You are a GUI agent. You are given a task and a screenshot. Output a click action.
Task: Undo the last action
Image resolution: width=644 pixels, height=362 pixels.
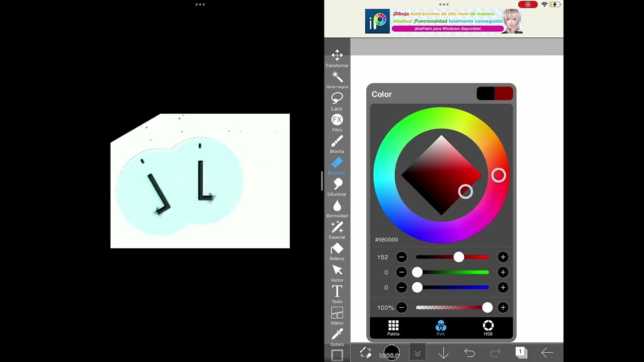(x=469, y=353)
